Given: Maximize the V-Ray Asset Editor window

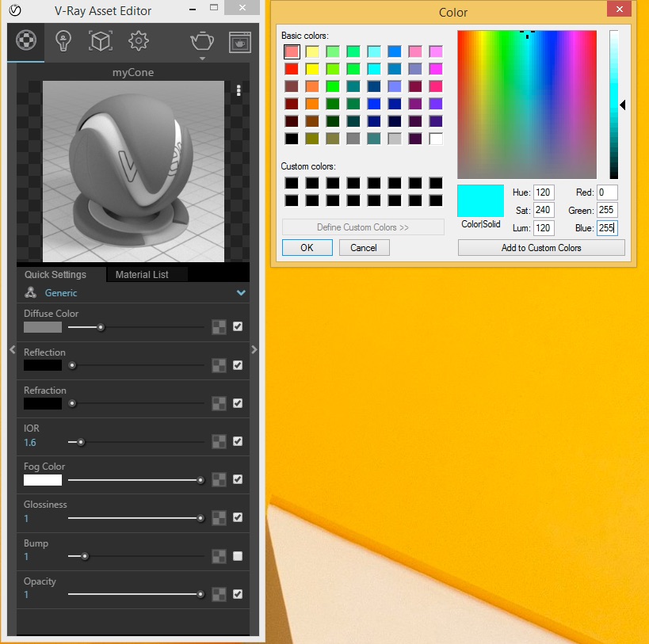Looking at the screenshot, I should [214, 7].
